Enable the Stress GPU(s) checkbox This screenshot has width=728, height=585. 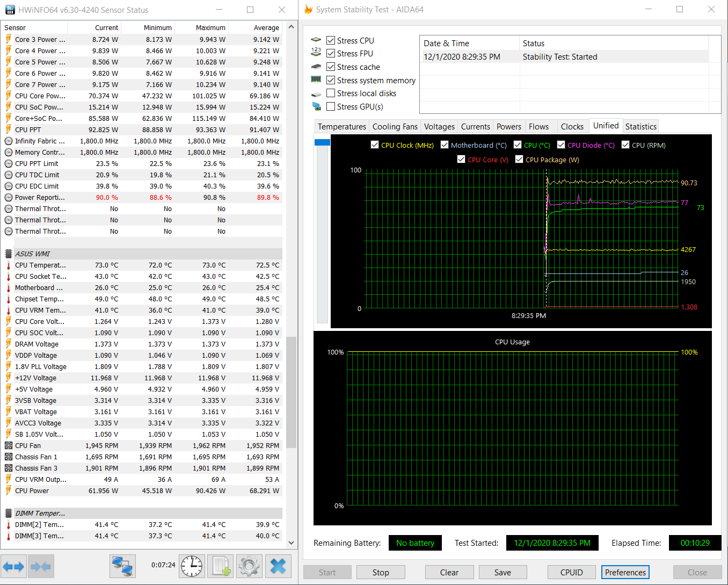point(331,106)
